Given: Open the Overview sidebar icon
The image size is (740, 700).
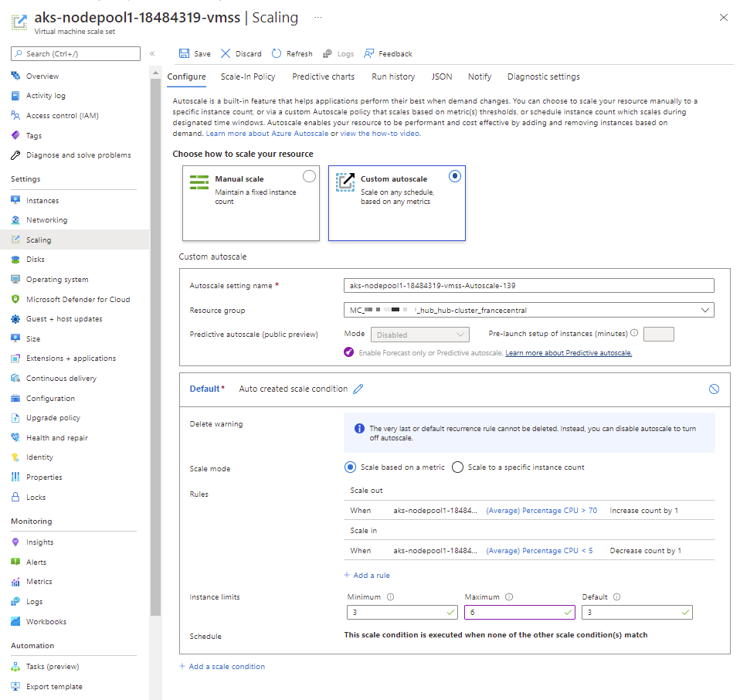Looking at the screenshot, I should pyautogui.click(x=15, y=76).
